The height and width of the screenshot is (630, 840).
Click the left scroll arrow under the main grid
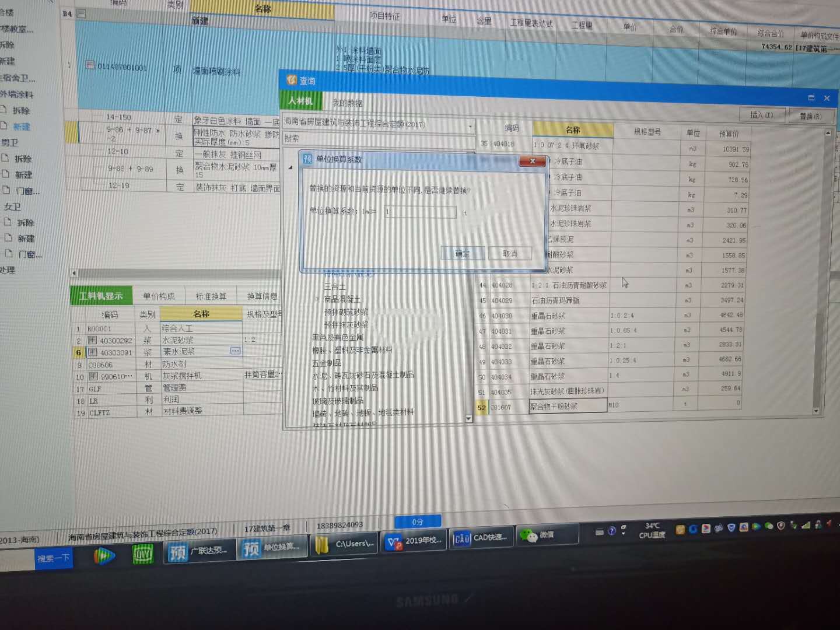74,273
